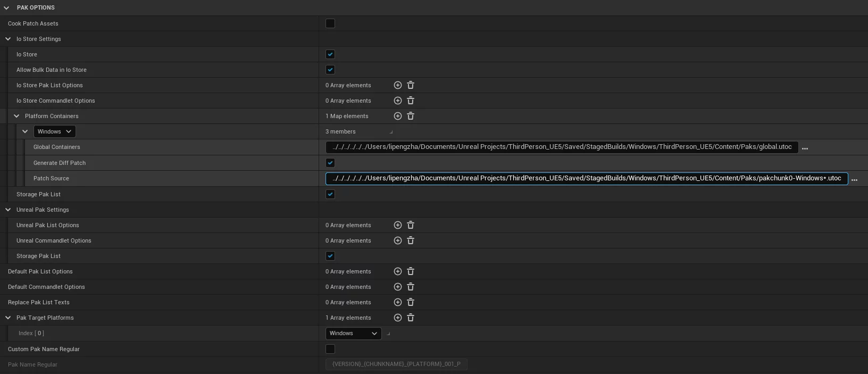Delete all Unreal Commandlet Options elements

tap(411, 240)
